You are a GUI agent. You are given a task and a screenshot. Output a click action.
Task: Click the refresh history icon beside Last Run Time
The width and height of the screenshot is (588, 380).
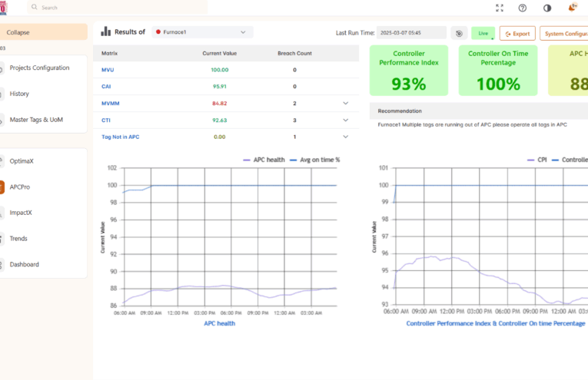tap(459, 33)
